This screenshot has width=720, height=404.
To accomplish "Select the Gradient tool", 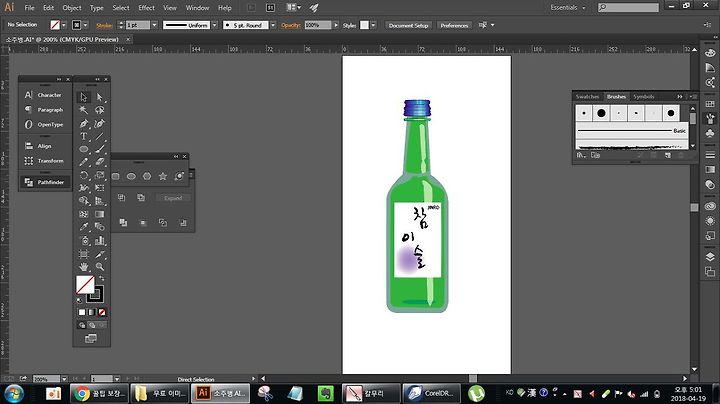I will click(100, 214).
